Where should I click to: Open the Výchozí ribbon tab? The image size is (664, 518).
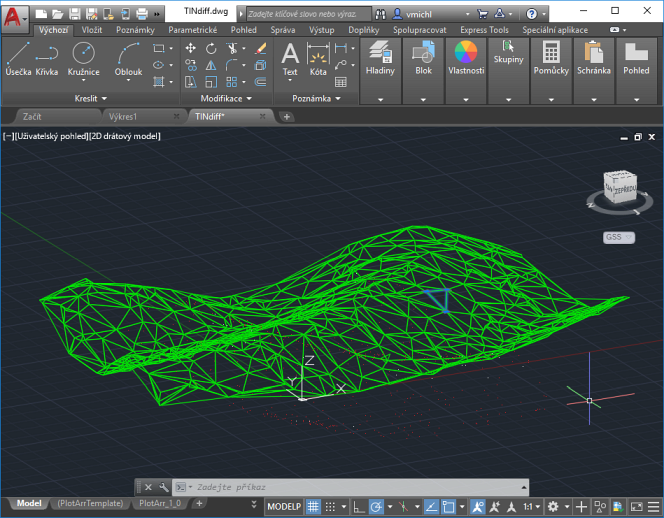(x=54, y=30)
